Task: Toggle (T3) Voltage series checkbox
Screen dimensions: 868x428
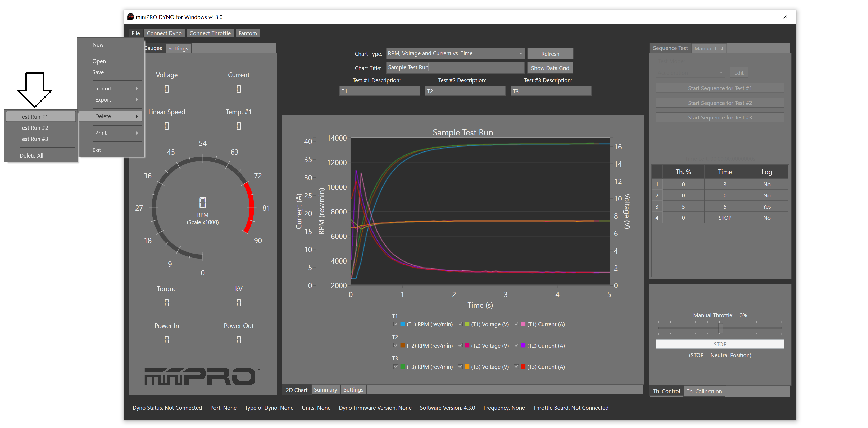Action: (x=460, y=366)
